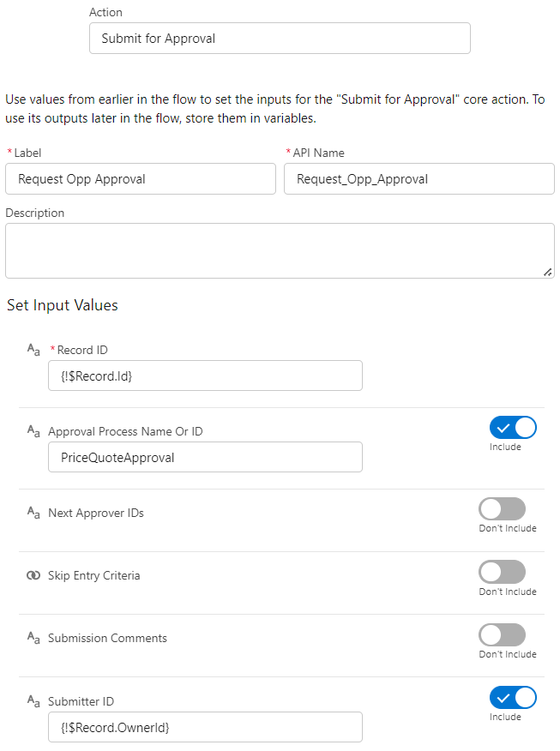Click inside the Description text area
Viewport: 560px width, 751px height.
280,250
